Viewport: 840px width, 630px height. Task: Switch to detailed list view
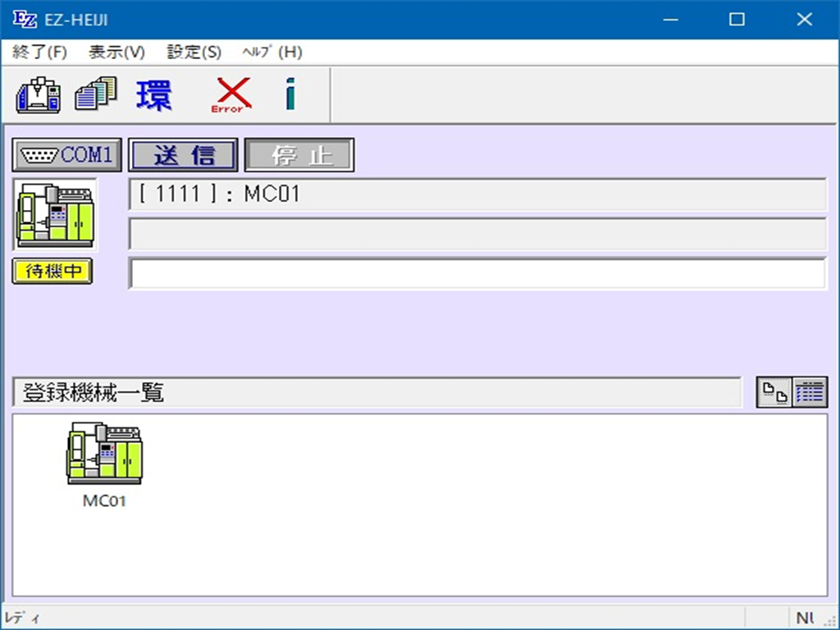click(810, 392)
